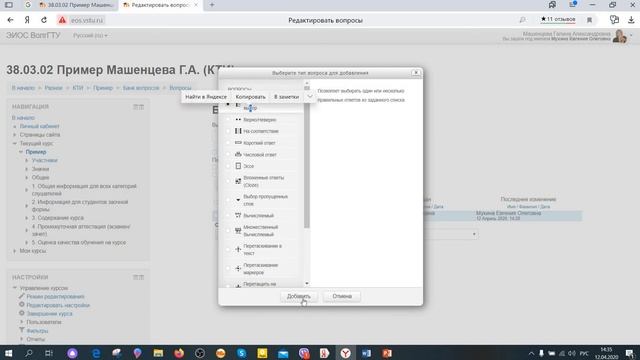Expand the Пользователи settings node
The image size is (640, 360).
(x=22, y=322)
